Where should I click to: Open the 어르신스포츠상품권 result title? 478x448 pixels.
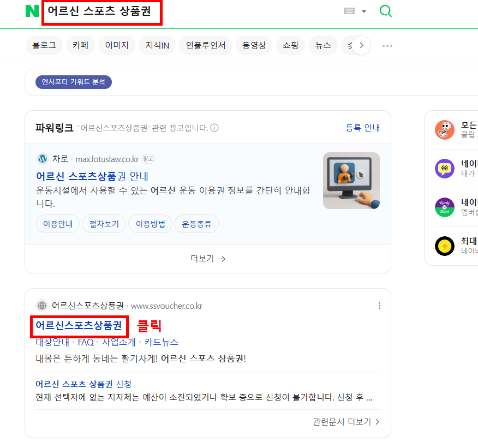click(79, 325)
